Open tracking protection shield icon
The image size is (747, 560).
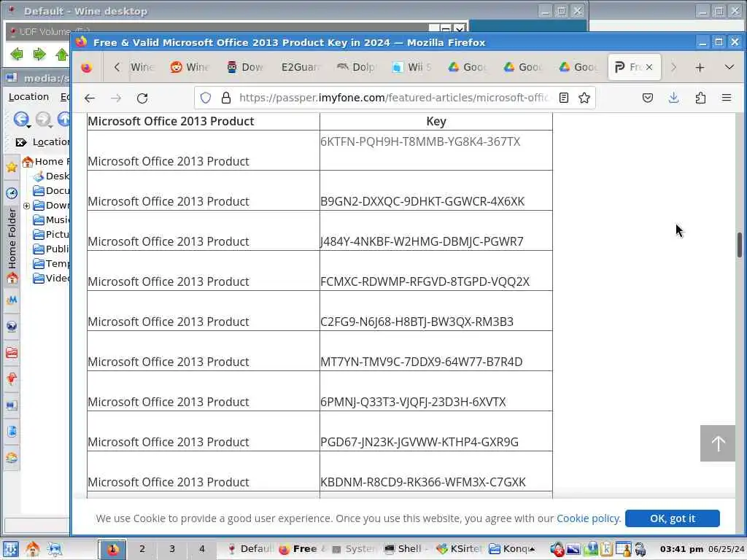(x=205, y=98)
